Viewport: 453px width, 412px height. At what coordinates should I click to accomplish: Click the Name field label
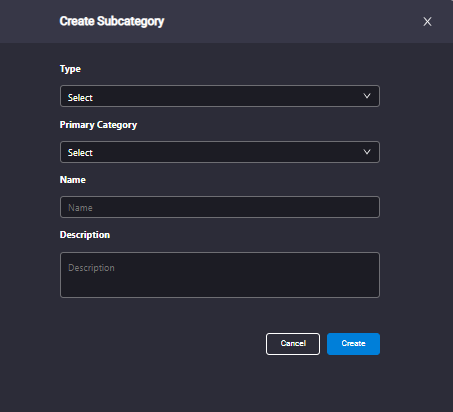point(73,180)
